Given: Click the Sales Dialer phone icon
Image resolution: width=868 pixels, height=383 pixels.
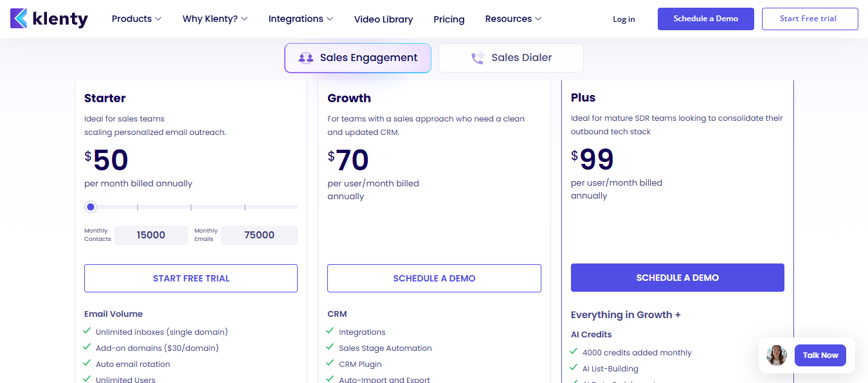Looking at the screenshot, I should (477, 58).
